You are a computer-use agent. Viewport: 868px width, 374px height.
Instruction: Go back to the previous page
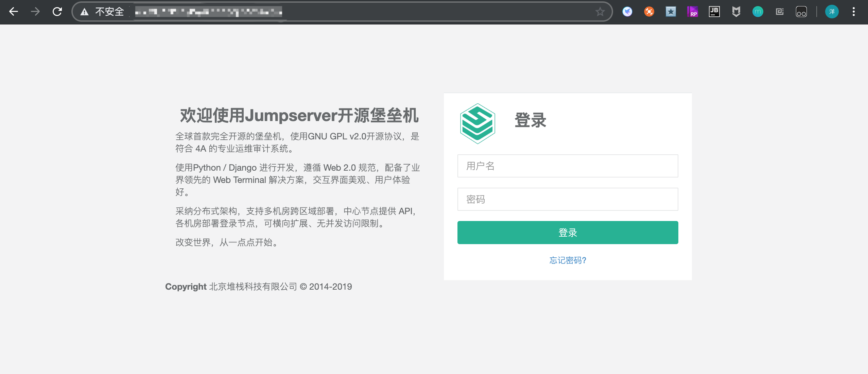[14, 12]
